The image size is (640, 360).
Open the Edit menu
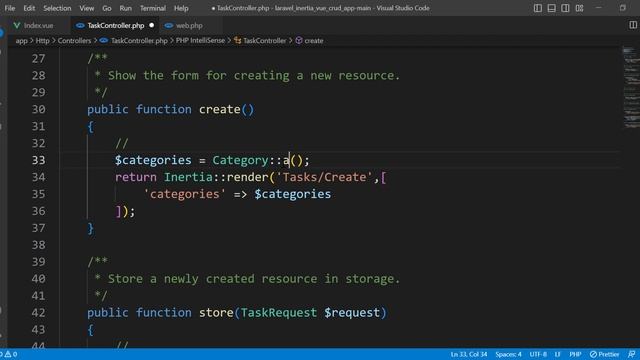tap(29, 8)
